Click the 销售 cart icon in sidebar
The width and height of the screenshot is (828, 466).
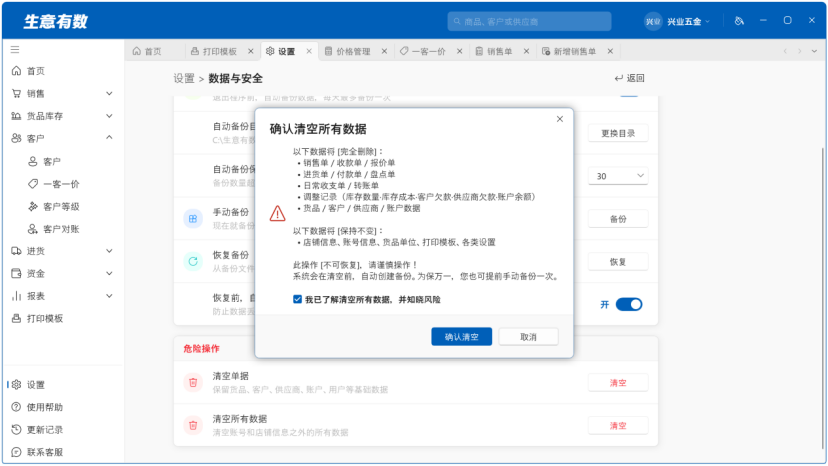pos(16,93)
